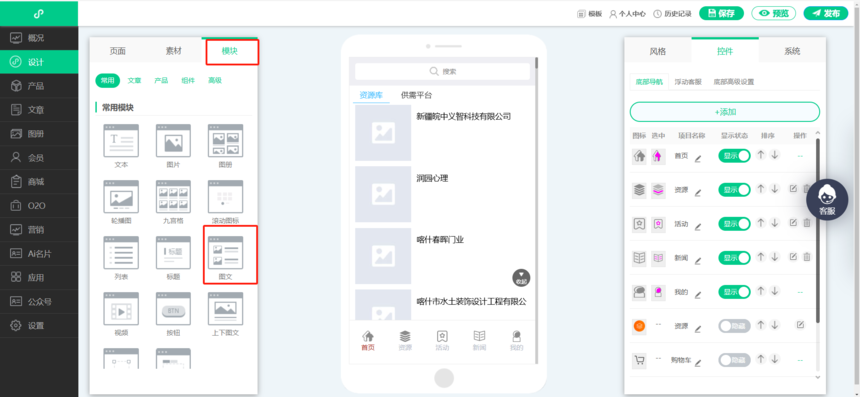
Task: Select the 轮播图 carousel module icon
Action: click(x=121, y=197)
